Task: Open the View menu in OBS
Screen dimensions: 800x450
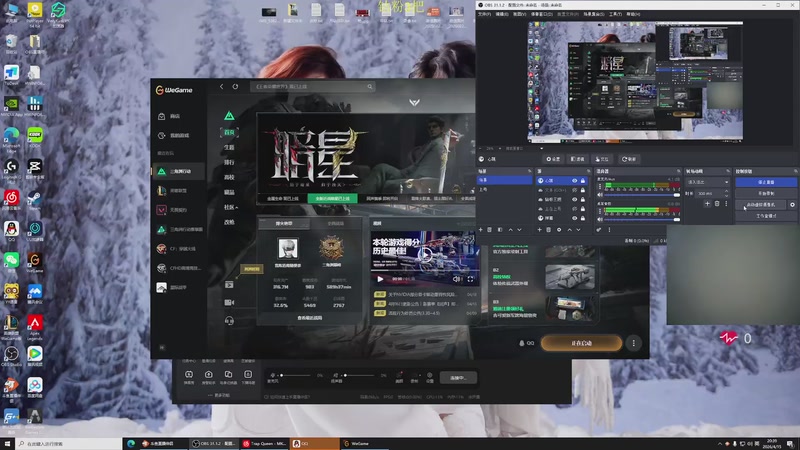Action: 519,14
